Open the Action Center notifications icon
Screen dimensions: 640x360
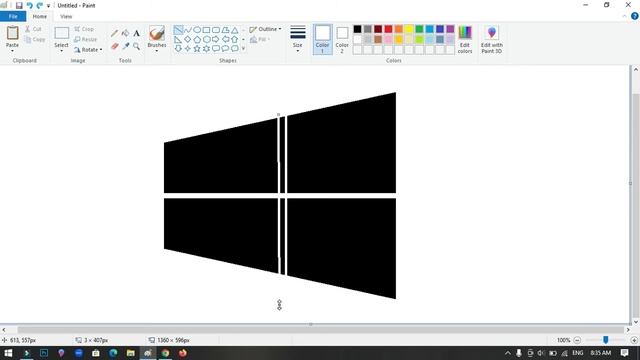624,353
